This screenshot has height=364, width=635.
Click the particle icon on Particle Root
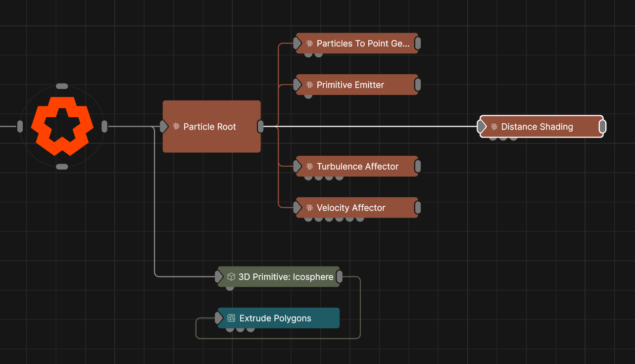coord(176,127)
